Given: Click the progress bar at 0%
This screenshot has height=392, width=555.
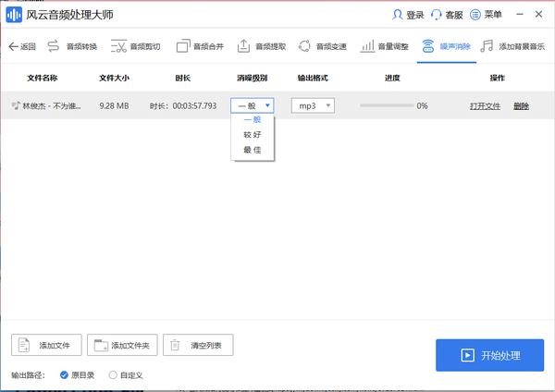Looking at the screenshot, I should pyautogui.click(x=386, y=106).
